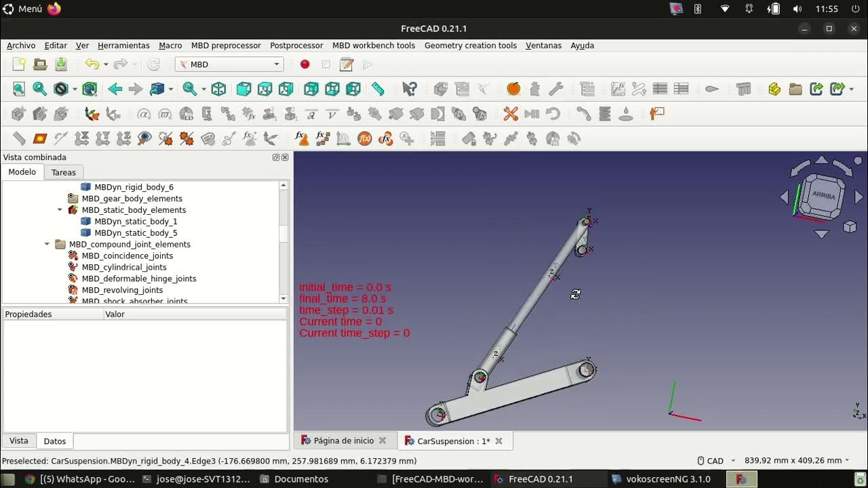The width and height of the screenshot is (868, 488).
Task: Close the Vista combinada panel
Action: 285,157
